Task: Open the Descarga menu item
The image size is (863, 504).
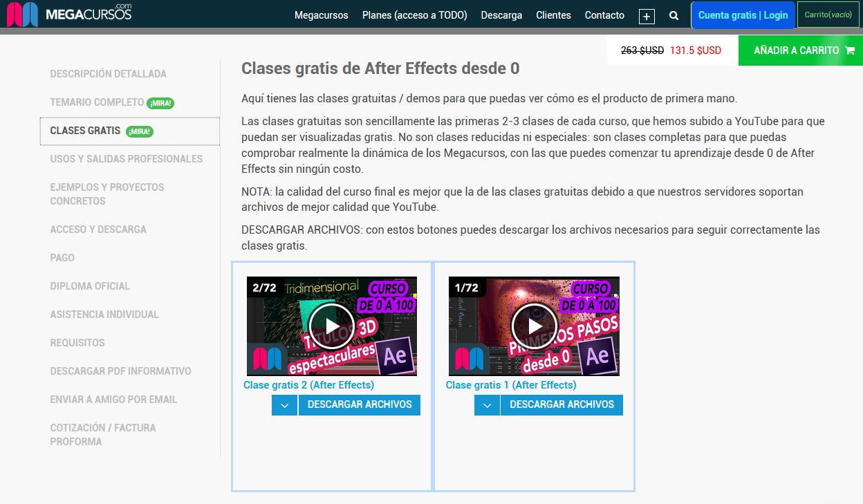Action: [x=501, y=15]
